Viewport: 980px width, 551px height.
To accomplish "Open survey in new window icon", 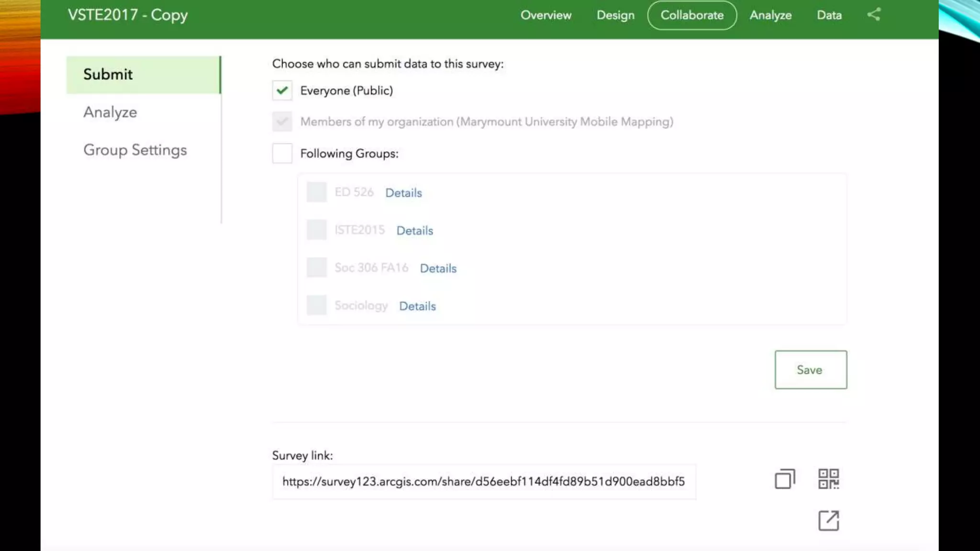I will (x=828, y=520).
